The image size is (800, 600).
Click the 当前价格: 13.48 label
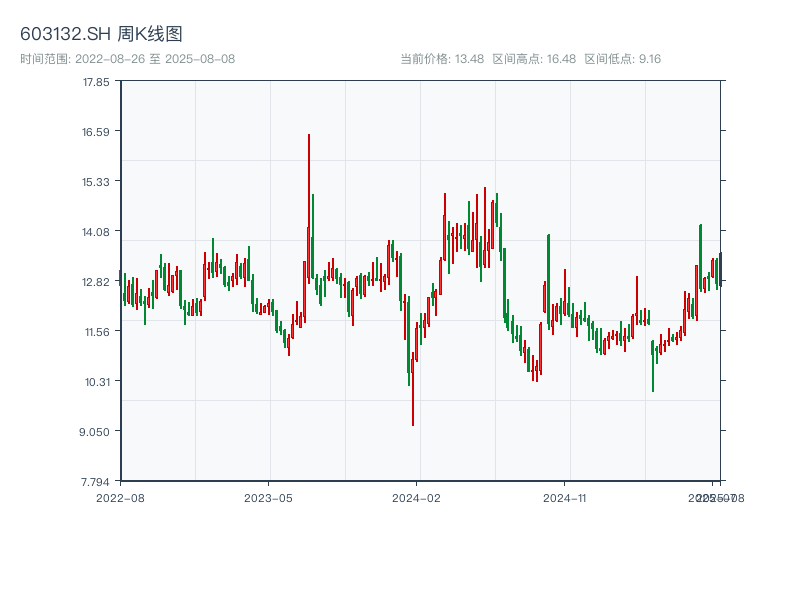(x=442, y=59)
